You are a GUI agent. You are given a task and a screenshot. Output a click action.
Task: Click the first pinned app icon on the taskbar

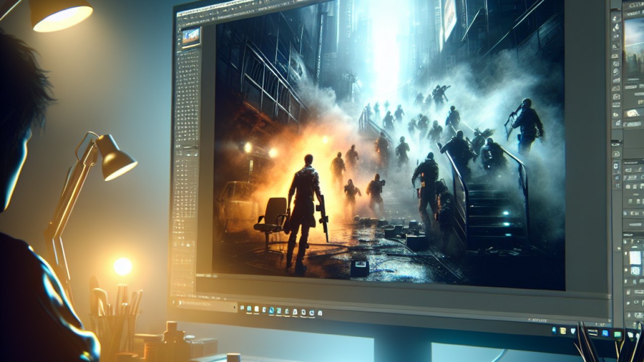243,308
